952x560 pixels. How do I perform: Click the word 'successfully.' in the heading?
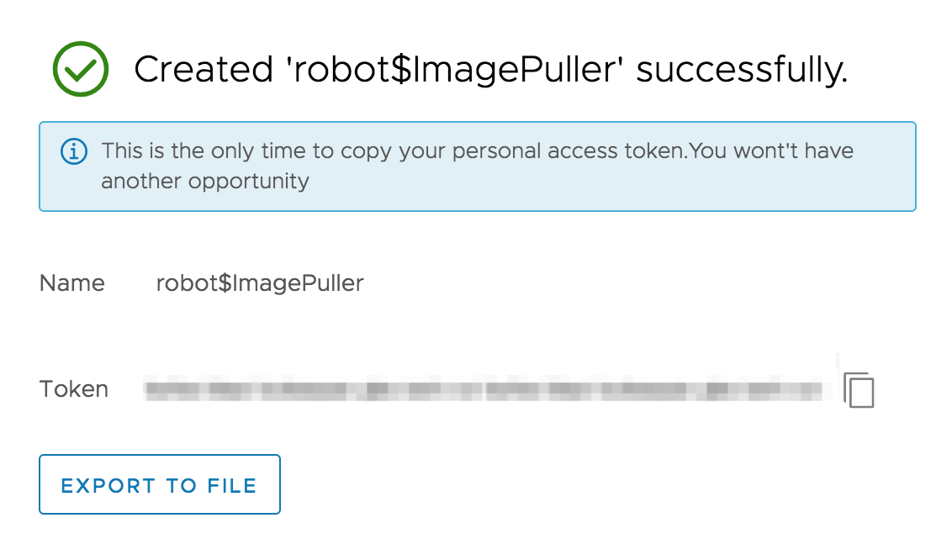coord(742,70)
